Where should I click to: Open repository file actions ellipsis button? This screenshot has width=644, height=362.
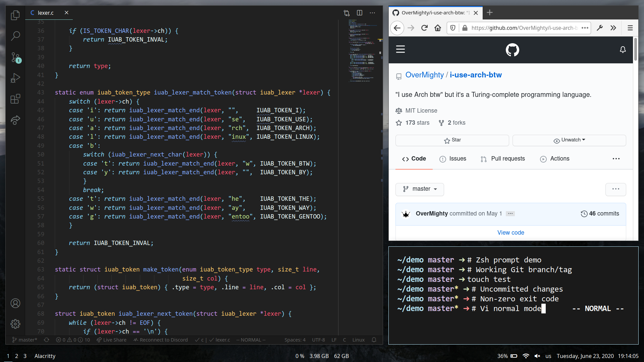pos(616,189)
